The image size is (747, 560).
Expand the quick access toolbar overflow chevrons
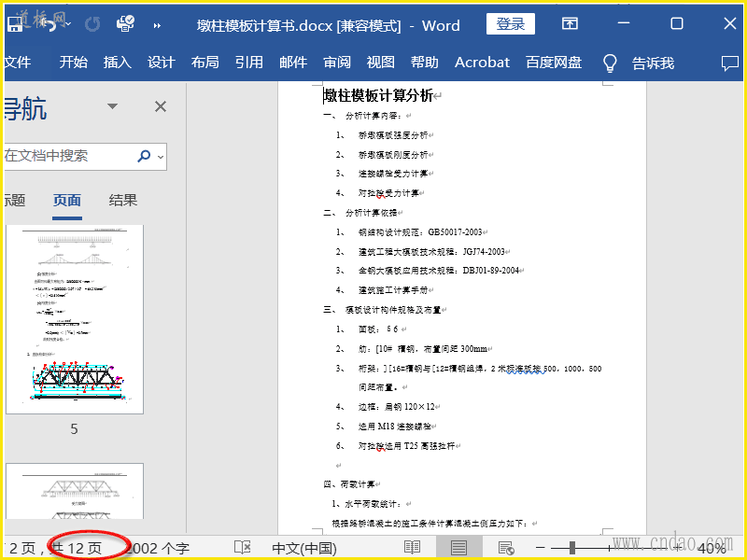click(157, 25)
